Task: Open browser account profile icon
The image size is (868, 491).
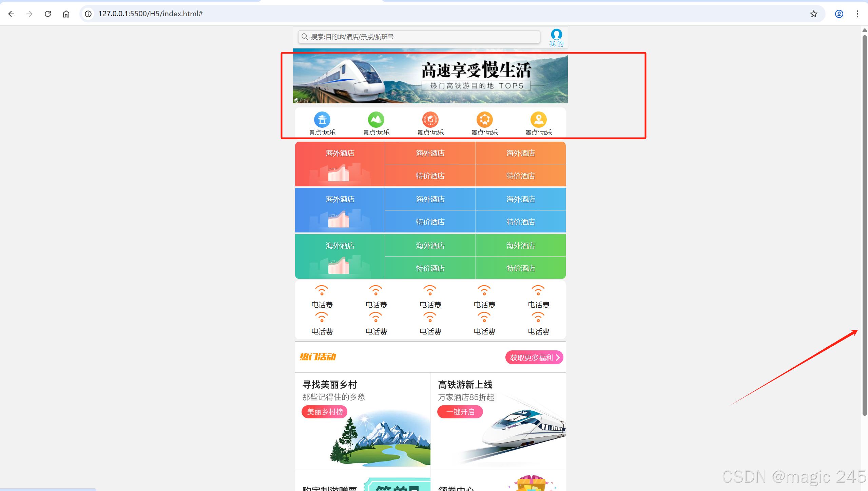Action: [839, 14]
